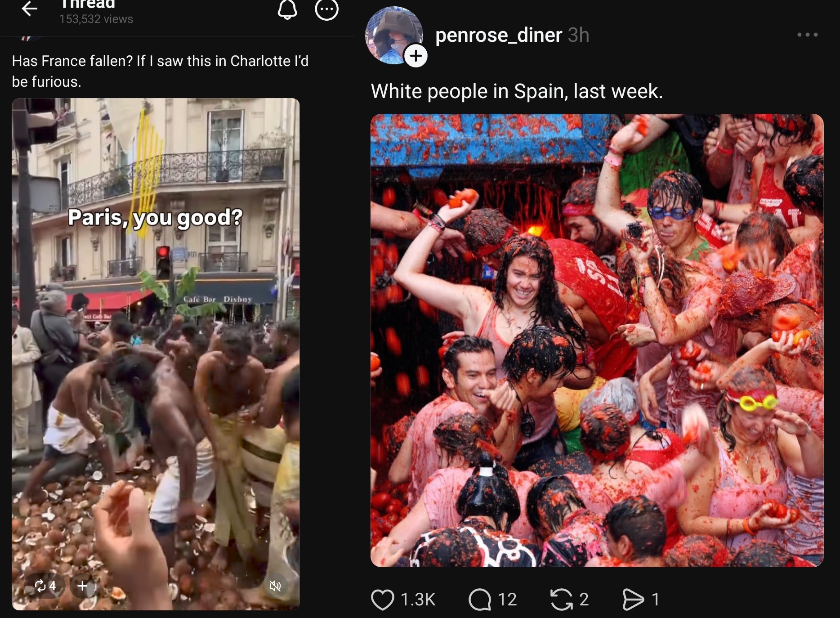Open the tomato festival photo

597,340
